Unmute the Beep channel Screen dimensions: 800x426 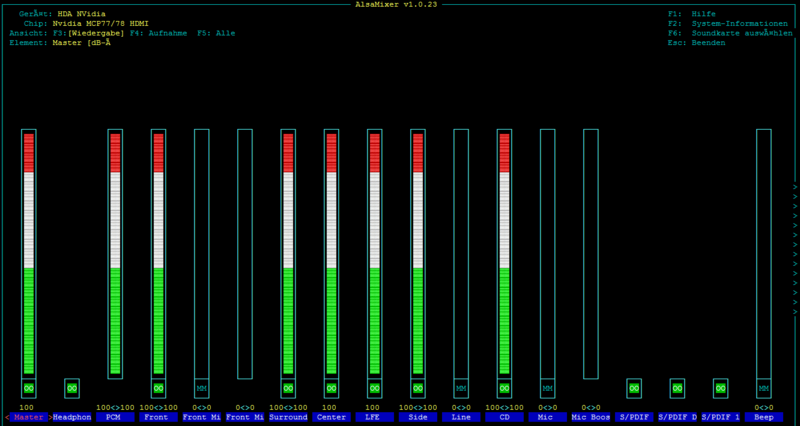click(x=763, y=388)
